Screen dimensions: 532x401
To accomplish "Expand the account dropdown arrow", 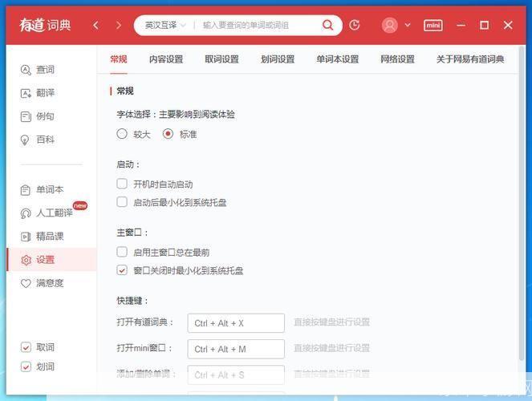I will click(x=408, y=25).
